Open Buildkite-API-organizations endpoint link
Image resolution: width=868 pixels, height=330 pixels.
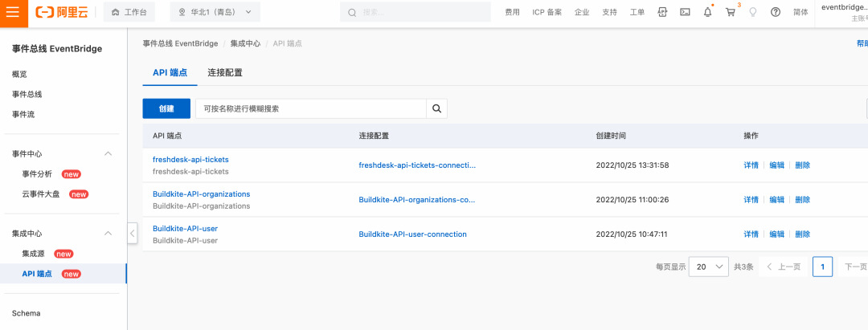pos(202,194)
